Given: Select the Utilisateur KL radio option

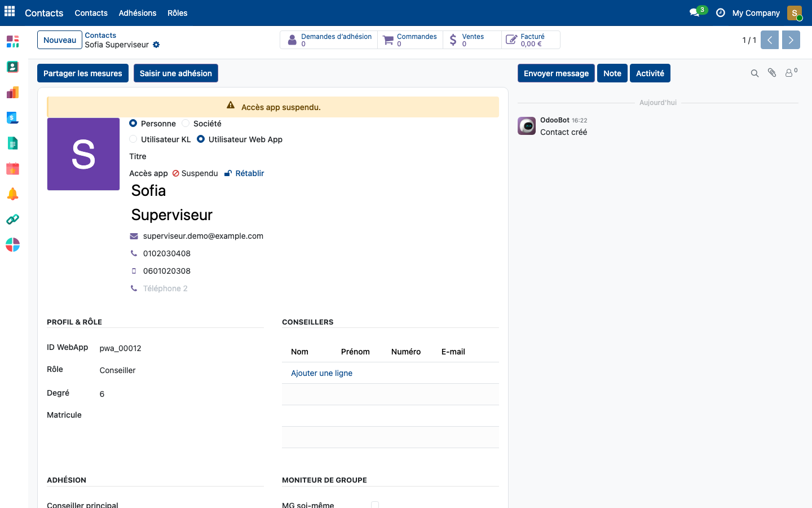Looking at the screenshot, I should click(133, 139).
